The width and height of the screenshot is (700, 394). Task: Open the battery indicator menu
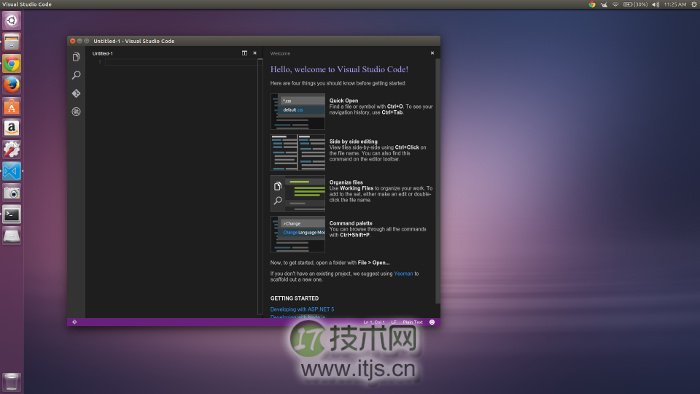635,4
